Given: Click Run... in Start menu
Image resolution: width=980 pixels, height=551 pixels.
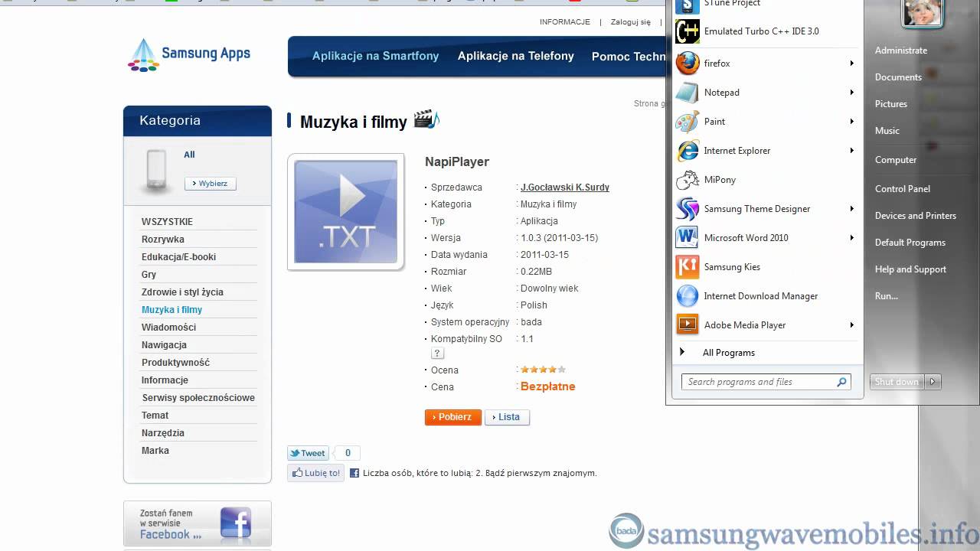Looking at the screenshot, I should tap(887, 296).
